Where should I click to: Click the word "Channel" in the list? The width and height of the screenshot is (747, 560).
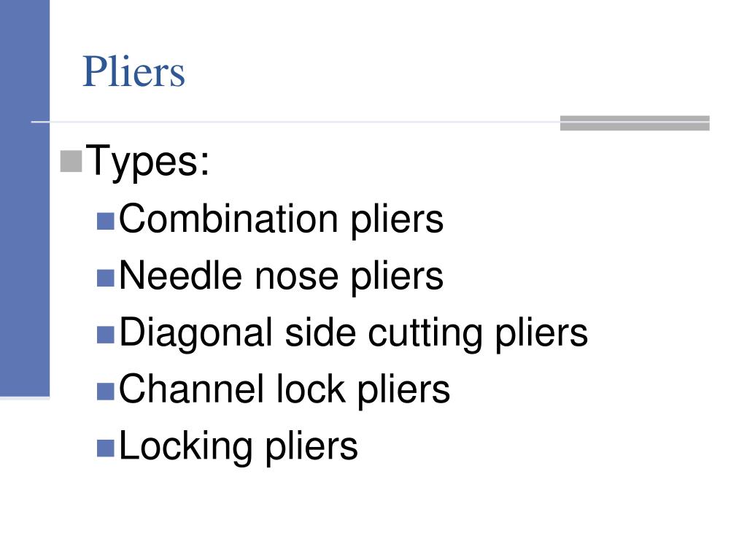point(192,389)
